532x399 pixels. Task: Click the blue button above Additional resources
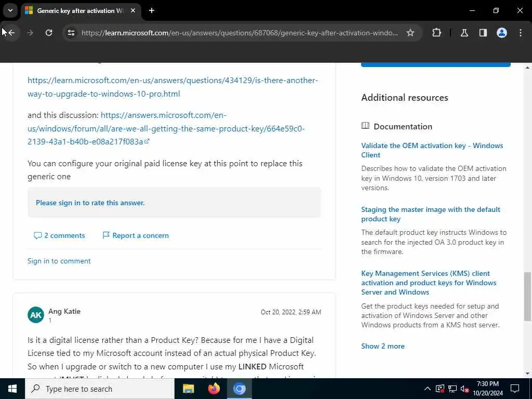click(x=436, y=64)
